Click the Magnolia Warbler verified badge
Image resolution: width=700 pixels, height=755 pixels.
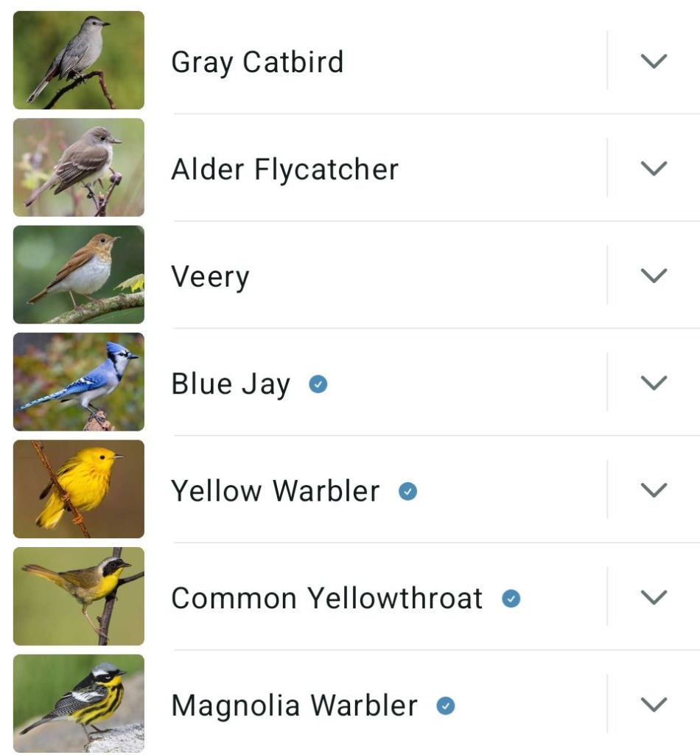[x=445, y=706]
